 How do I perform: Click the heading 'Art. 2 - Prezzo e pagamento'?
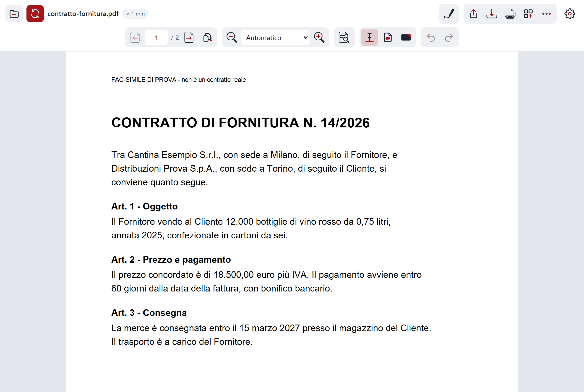click(x=171, y=260)
